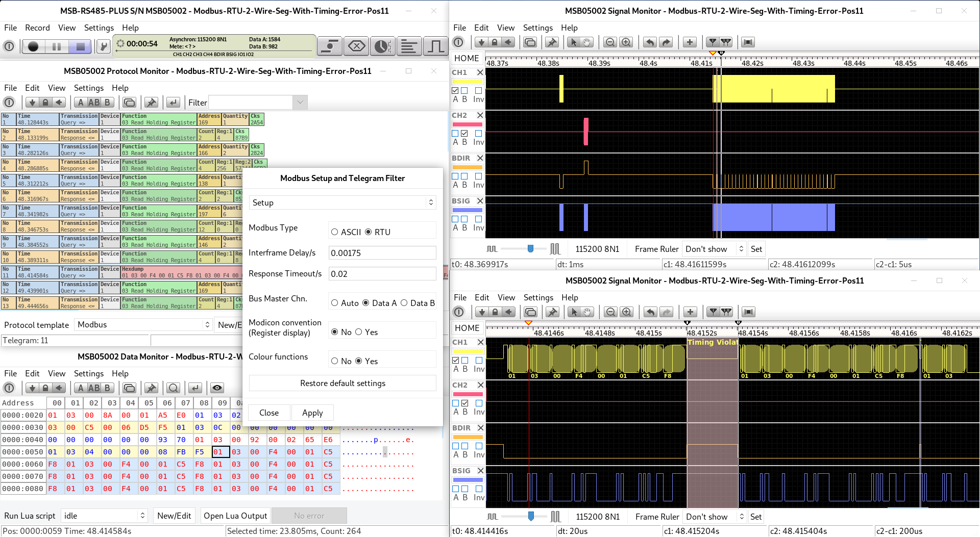The image size is (980, 537).
Task: Close the CH1 channel in upper Signal Monitor
Action: [480, 72]
